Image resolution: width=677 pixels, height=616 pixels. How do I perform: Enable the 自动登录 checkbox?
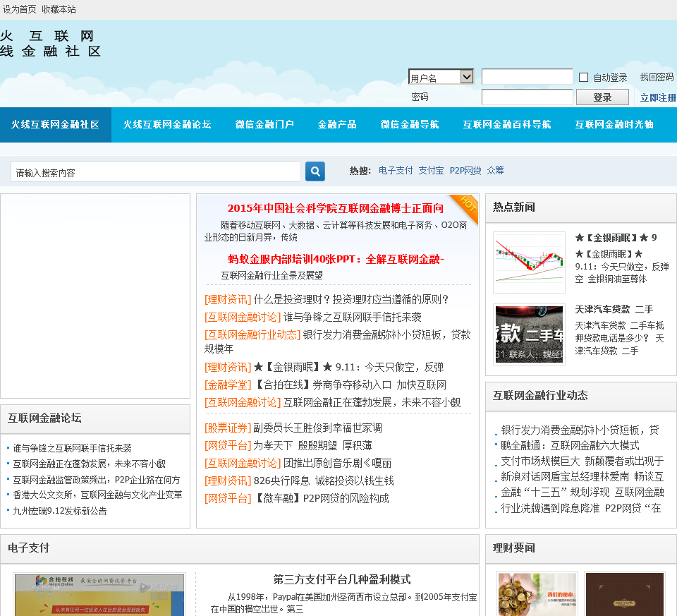click(x=583, y=78)
